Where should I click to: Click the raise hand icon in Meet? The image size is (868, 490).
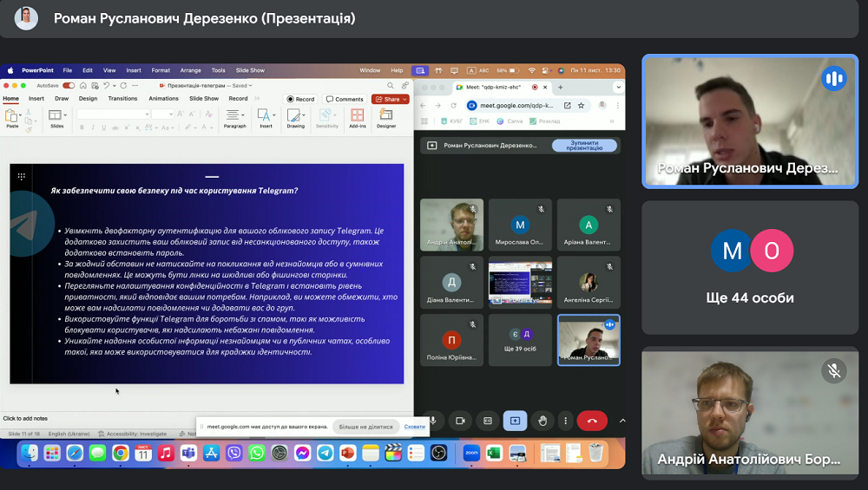(x=542, y=421)
